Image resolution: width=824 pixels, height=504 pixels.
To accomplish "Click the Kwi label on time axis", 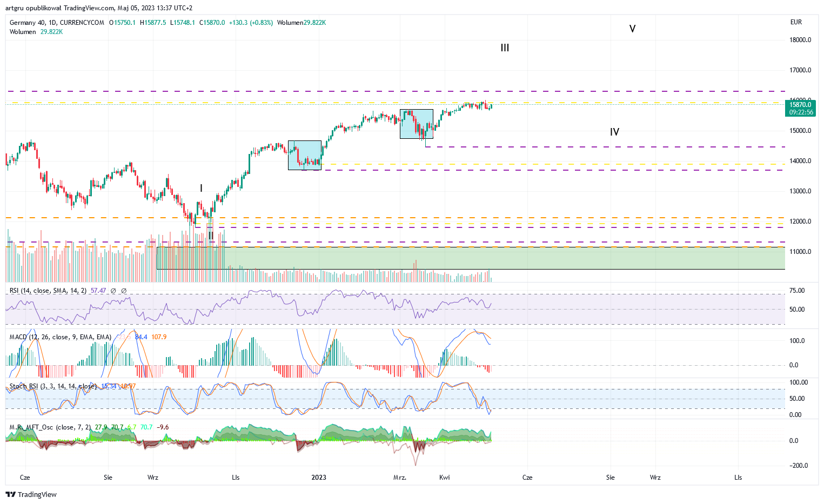I will [x=445, y=478].
